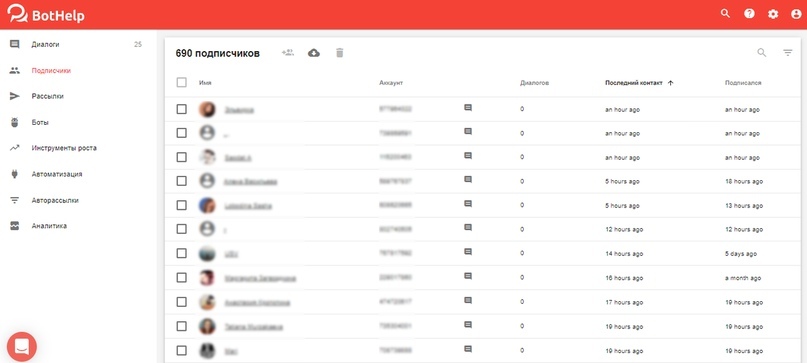Viewport: 807px width, 363px height.
Task: Open the help question-mark icon
Action: click(x=749, y=14)
